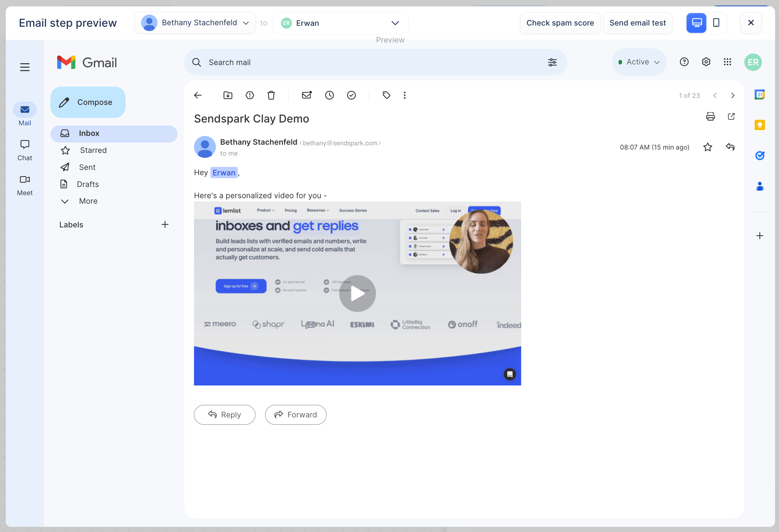Viewport: 779px width, 532px height.
Task: Delete the email with trash icon
Action: [x=271, y=95]
